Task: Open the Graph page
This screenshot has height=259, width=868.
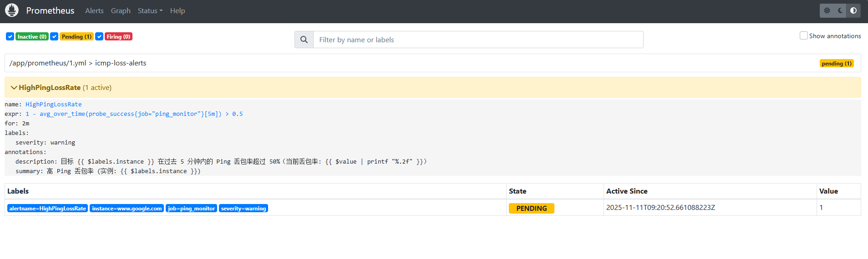Action: click(x=121, y=10)
